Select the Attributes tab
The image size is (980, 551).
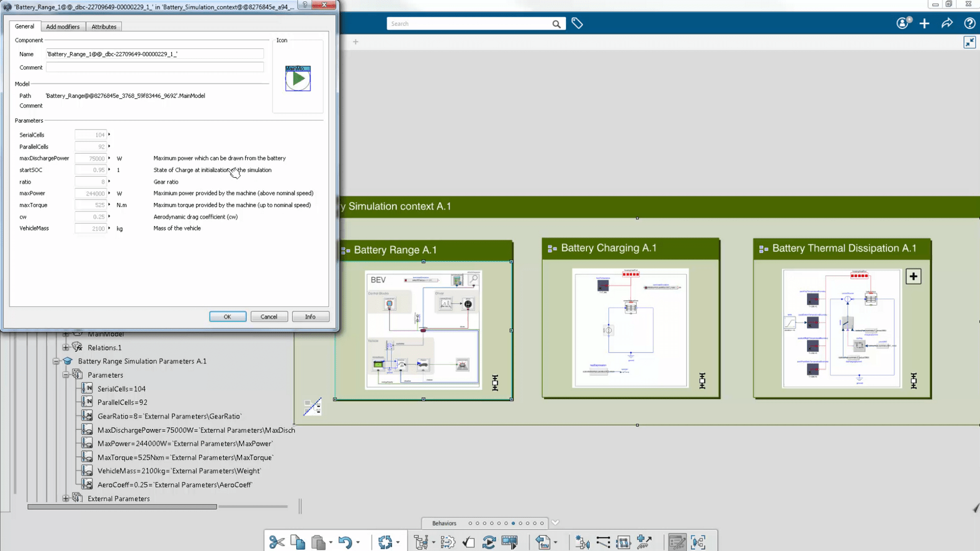[104, 26]
